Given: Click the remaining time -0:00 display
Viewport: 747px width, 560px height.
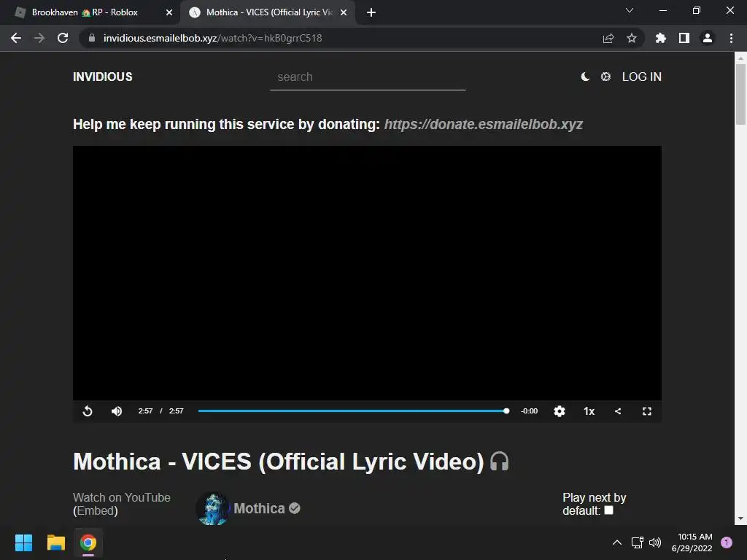Looking at the screenshot, I should 530,411.
